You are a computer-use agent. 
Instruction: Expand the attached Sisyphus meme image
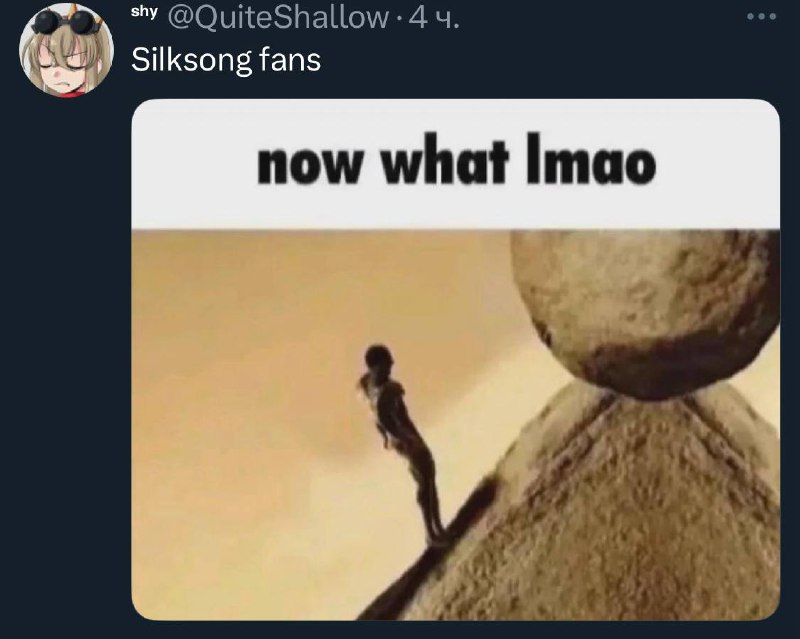[456, 360]
